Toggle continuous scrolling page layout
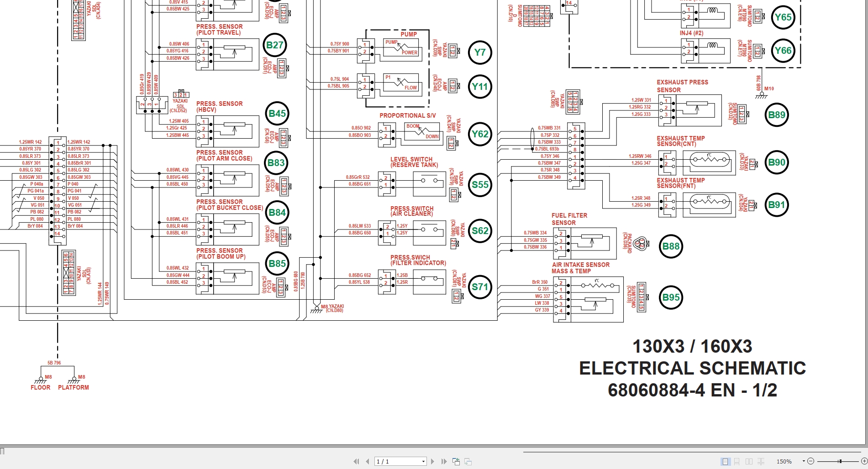The height and width of the screenshot is (469, 868). 737,461
